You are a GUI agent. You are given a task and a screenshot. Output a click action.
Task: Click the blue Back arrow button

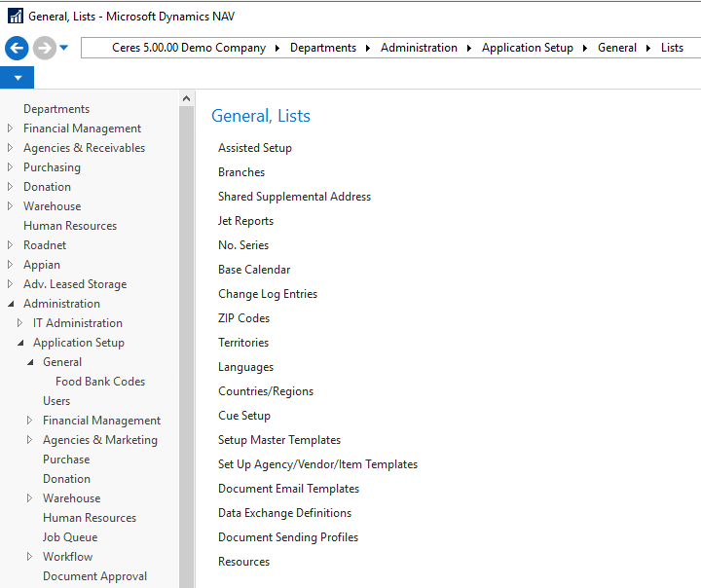pos(17,48)
